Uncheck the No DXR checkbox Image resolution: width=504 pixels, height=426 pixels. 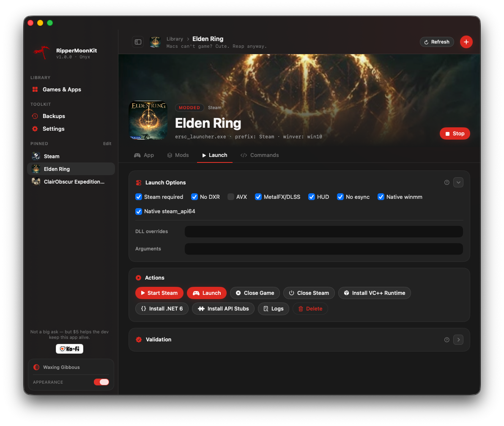(194, 197)
